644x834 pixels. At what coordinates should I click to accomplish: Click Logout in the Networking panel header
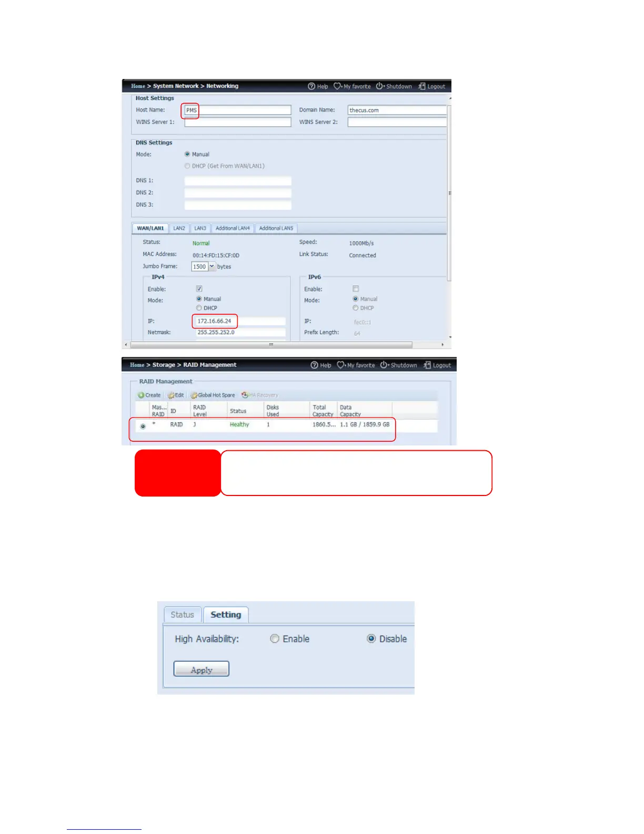(x=431, y=86)
